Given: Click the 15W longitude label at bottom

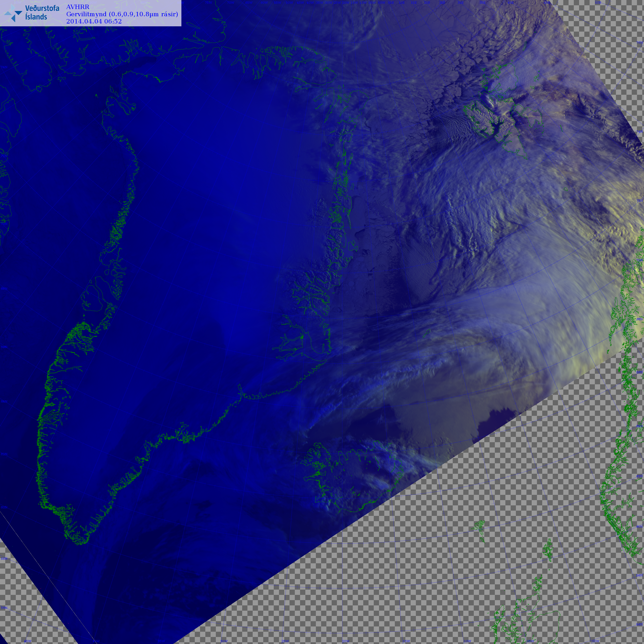Looking at the screenshot, I should (406, 641).
